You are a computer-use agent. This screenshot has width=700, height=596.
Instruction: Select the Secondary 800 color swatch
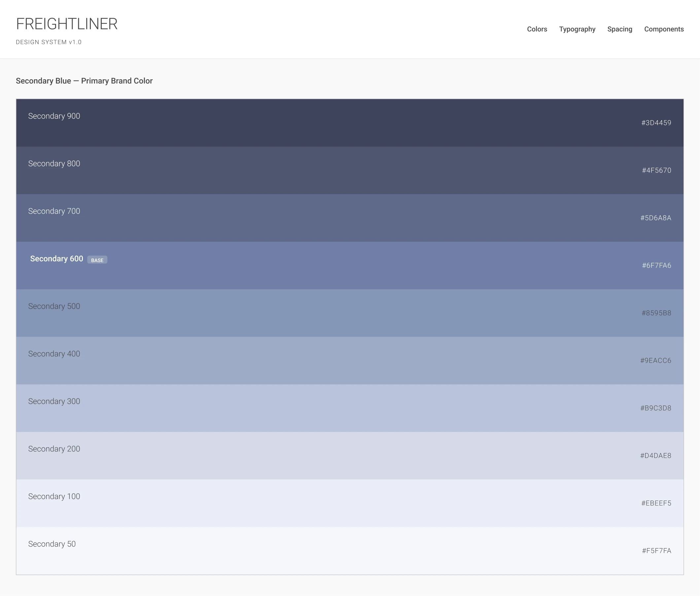pyautogui.click(x=350, y=170)
